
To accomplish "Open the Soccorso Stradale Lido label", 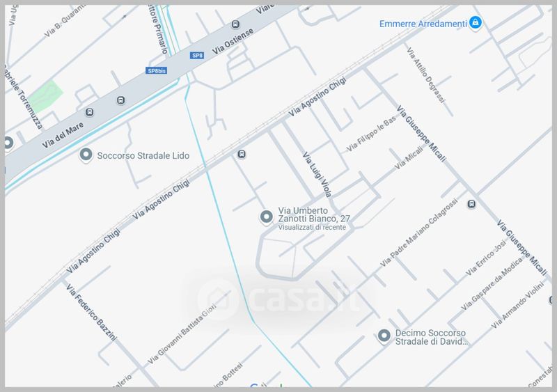I will tap(143, 156).
